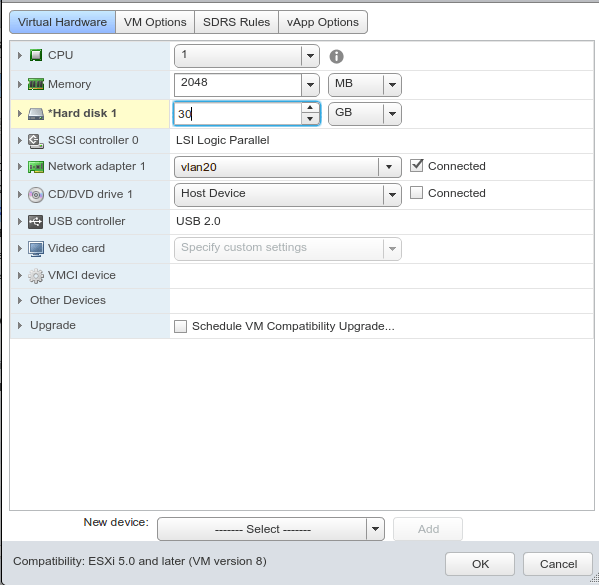The height and width of the screenshot is (585, 599).
Task: Click the Cancel button
Action: [558, 564]
